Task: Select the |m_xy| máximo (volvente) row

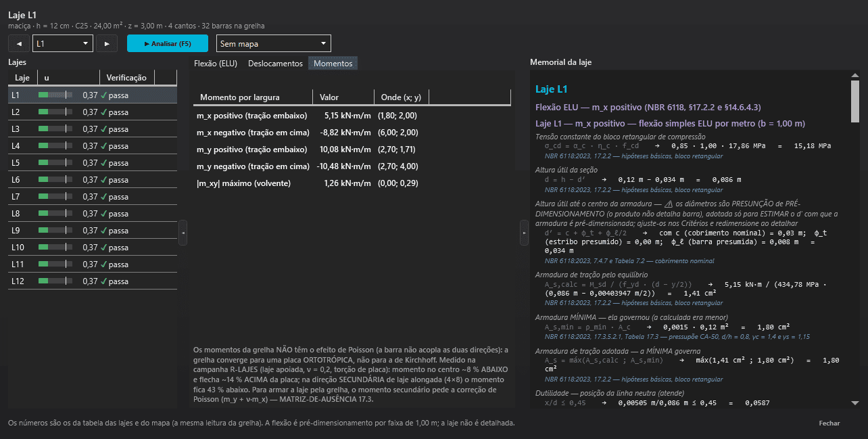Action: (x=352, y=183)
